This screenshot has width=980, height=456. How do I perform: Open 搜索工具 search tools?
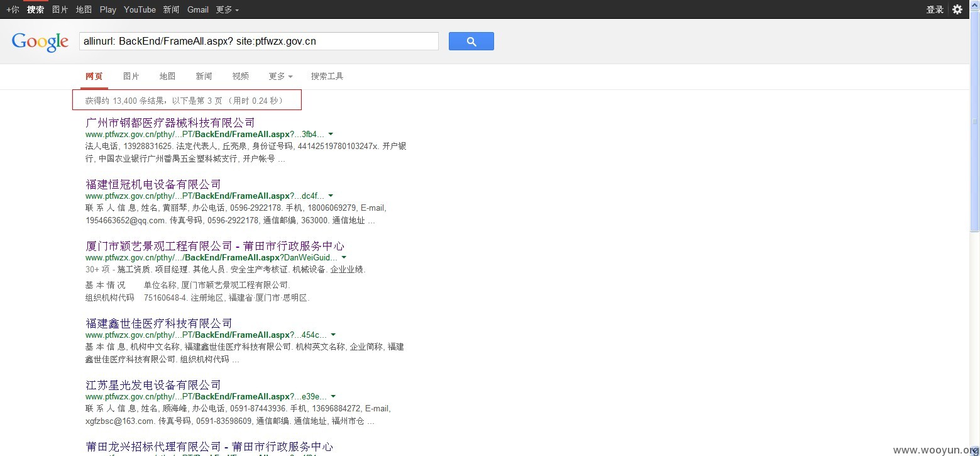[327, 76]
